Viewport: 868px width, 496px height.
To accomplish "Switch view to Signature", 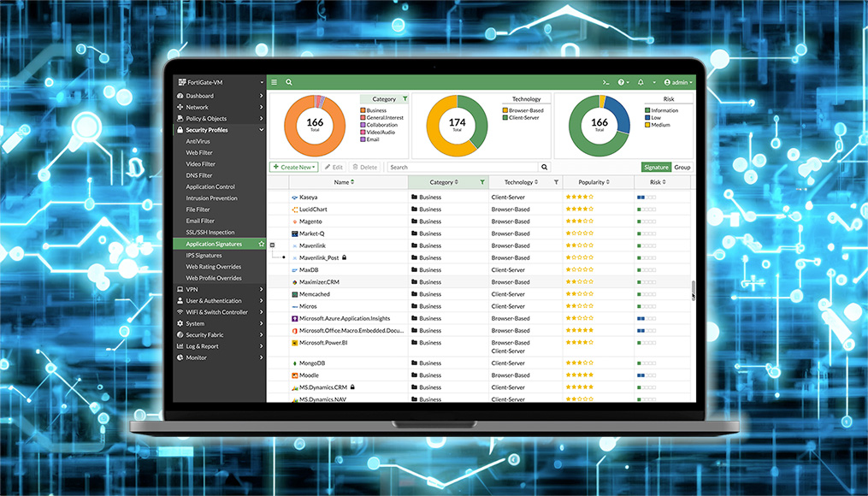I will pos(656,167).
